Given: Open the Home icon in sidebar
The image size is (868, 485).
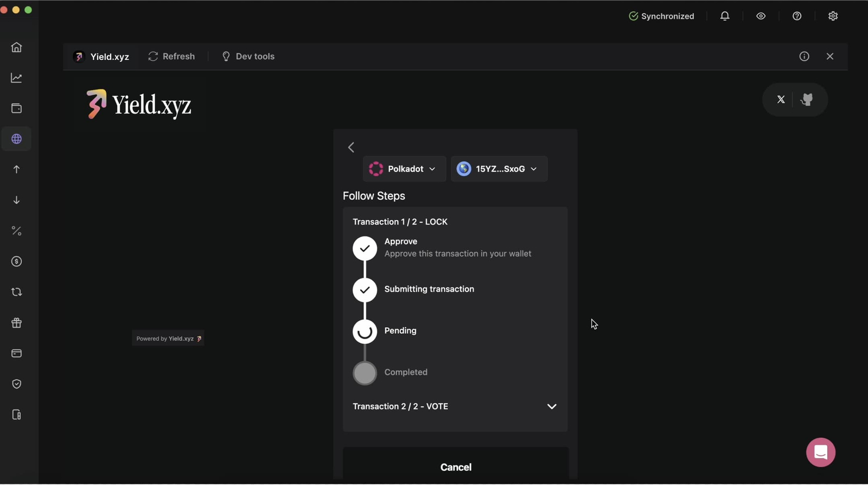Looking at the screenshot, I should [16, 47].
